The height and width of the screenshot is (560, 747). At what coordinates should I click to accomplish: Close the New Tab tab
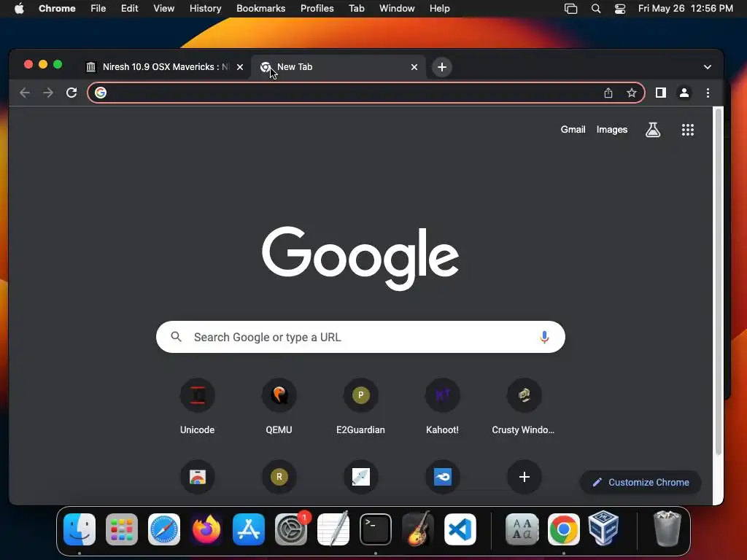(414, 67)
